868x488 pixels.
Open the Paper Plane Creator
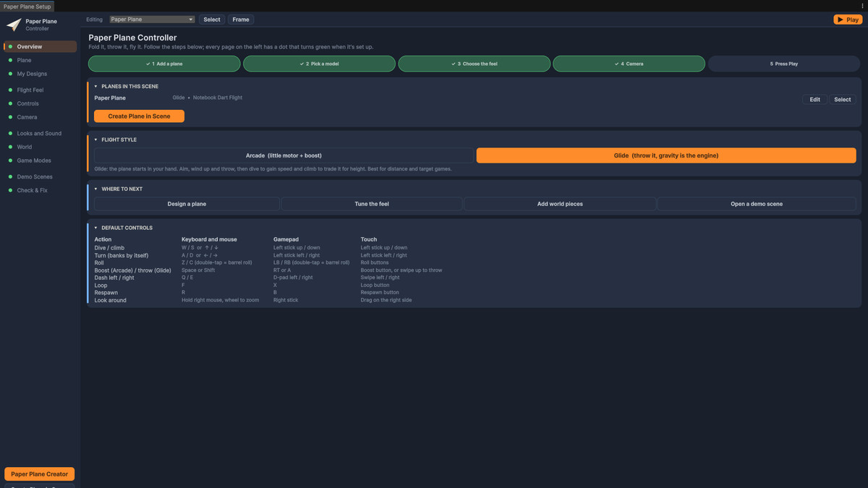[x=39, y=474]
